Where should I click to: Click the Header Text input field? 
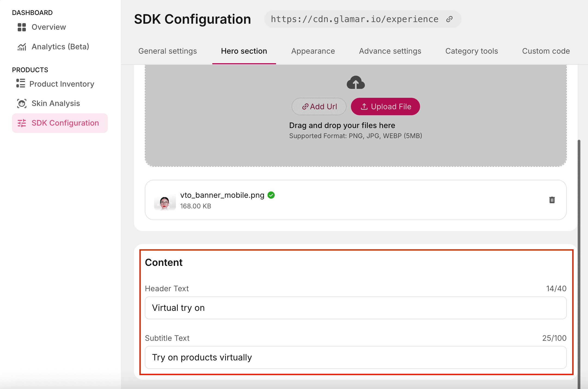(356, 308)
